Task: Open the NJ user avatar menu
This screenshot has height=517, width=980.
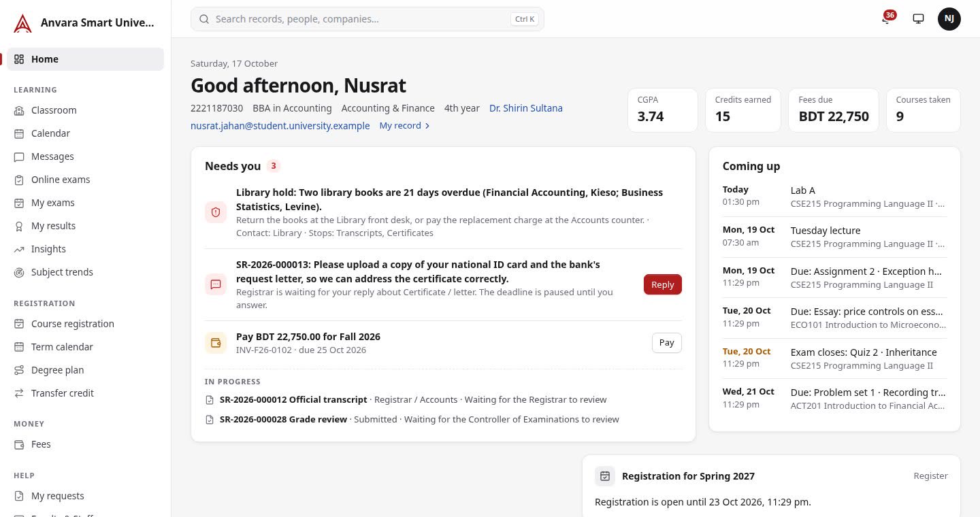Action: pos(949,18)
